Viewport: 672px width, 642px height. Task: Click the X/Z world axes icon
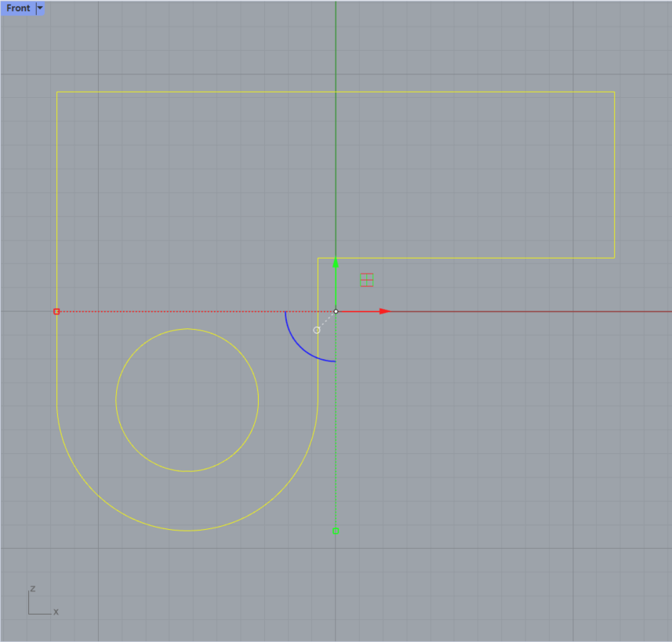pos(43,601)
